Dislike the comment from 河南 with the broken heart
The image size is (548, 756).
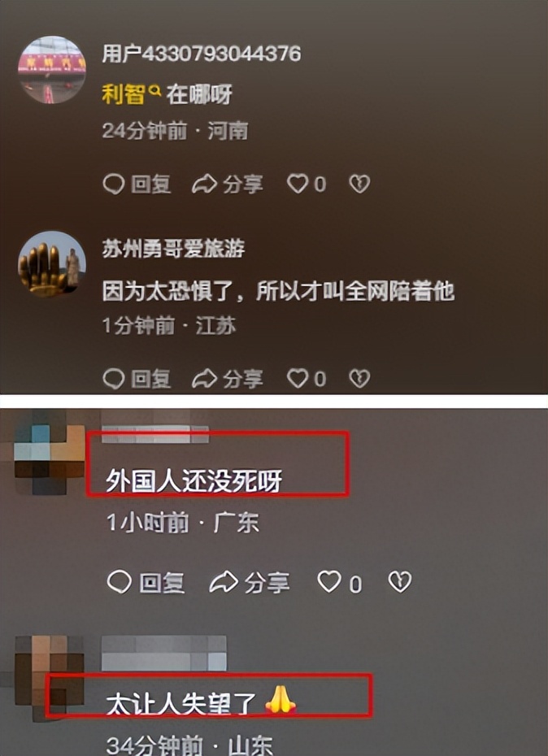[359, 185]
